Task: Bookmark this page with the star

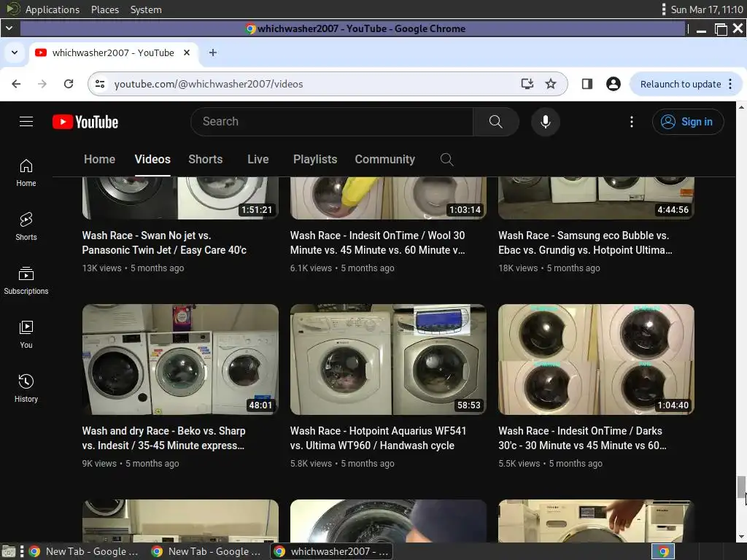Action: tap(551, 84)
